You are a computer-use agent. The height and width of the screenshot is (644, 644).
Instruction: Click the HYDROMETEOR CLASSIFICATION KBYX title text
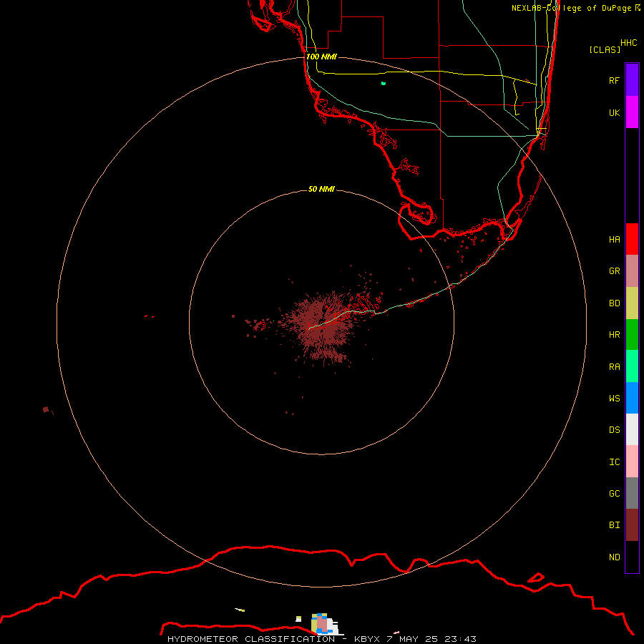pyautogui.click(x=321, y=639)
